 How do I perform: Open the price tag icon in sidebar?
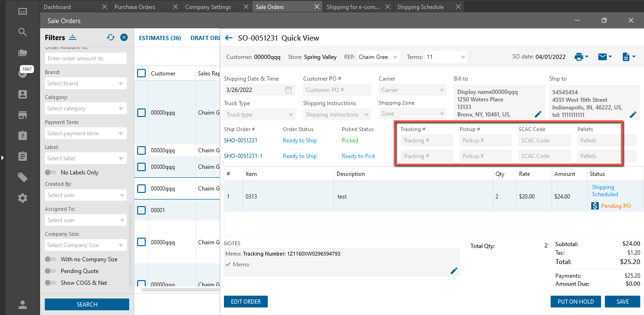[x=23, y=177]
